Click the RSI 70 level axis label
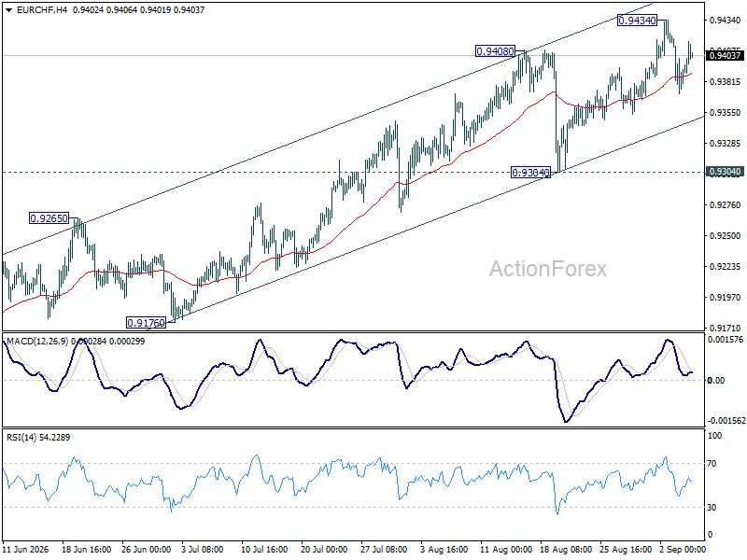This screenshot has width=747, height=560. [712, 464]
